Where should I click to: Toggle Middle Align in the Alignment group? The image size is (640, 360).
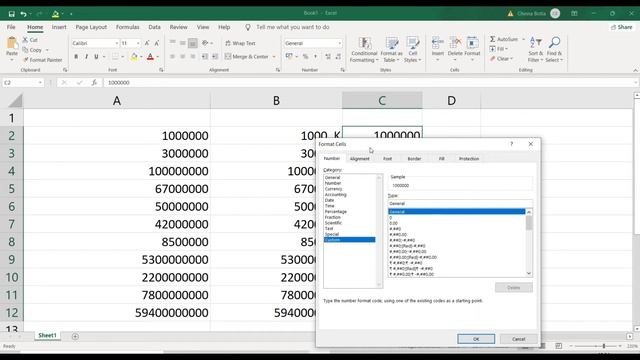pyautogui.click(x=182, y=43)
